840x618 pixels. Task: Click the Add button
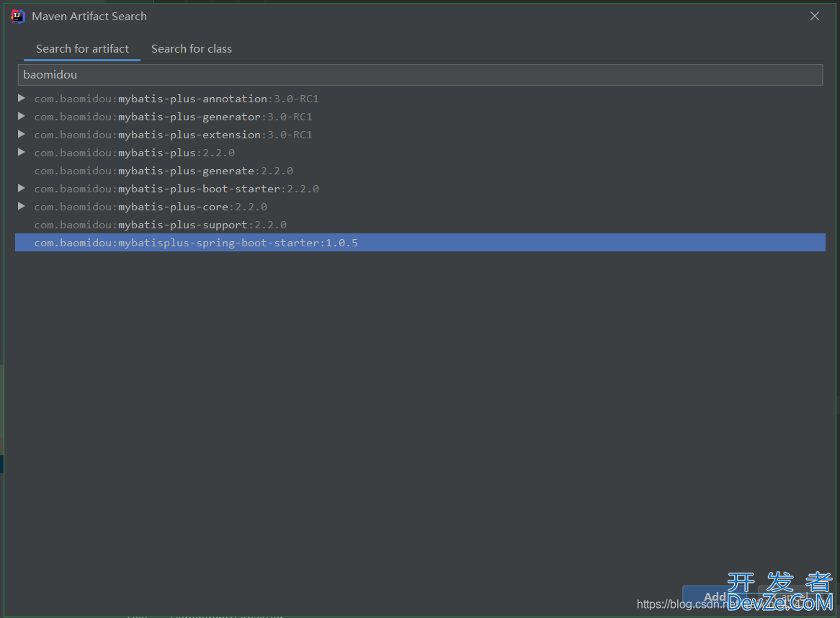point(715,596)
